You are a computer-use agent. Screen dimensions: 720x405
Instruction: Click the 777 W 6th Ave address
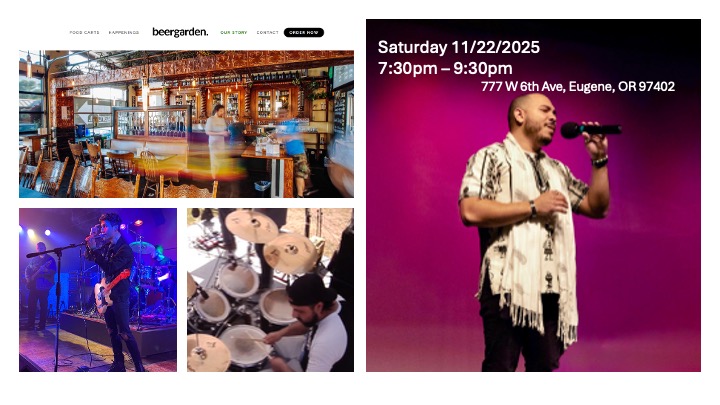(578, 86)
